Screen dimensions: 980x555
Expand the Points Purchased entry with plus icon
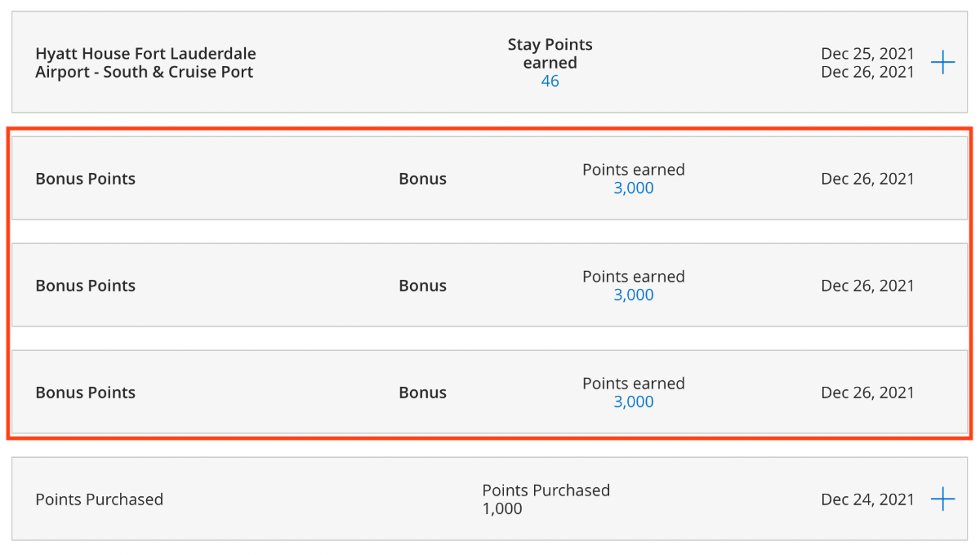(942, 499)
